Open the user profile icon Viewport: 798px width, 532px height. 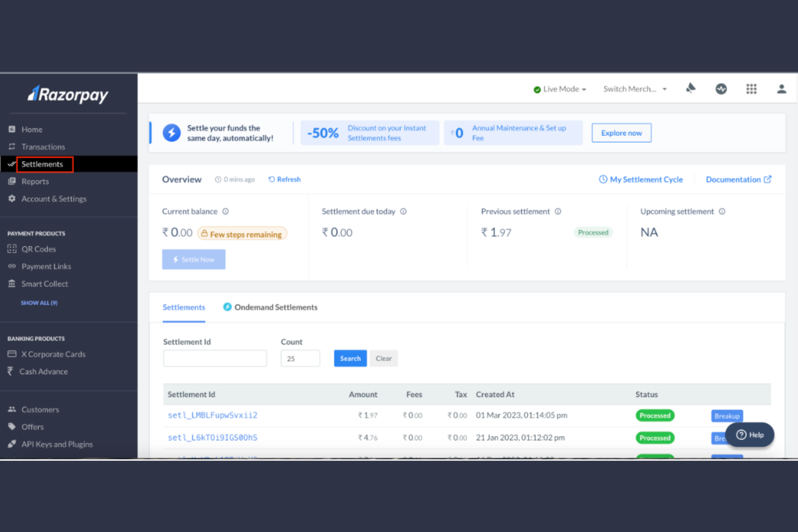tap(781, 88)
